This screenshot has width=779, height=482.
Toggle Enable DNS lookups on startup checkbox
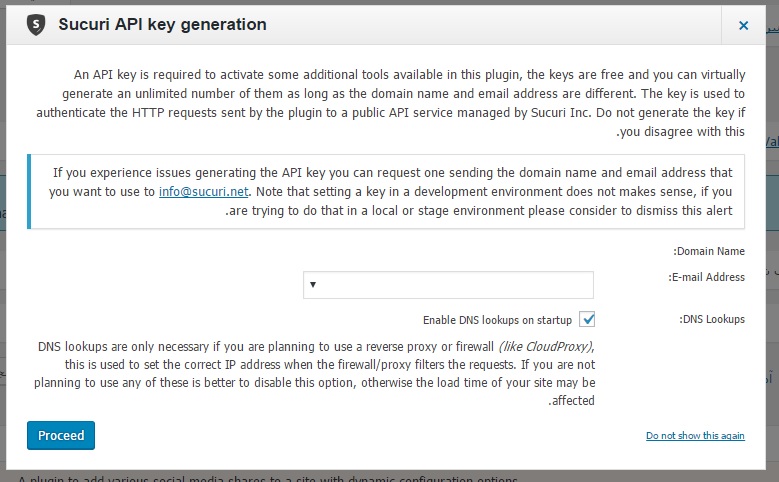pyautogui.click(x=587, y=320)
